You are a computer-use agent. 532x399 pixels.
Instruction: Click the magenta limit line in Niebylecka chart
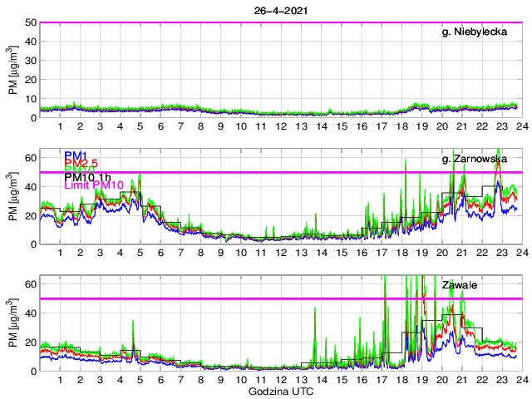coord(249,22)
